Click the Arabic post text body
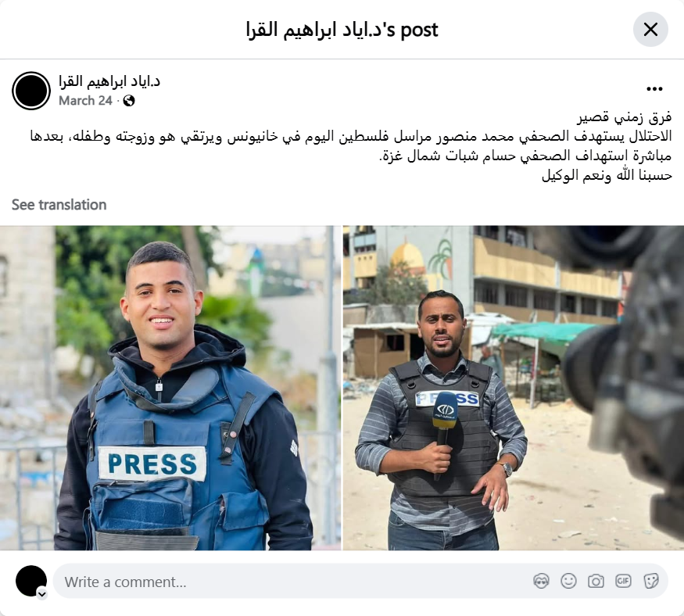Viewport: 684px width, 616px height. (x=351, y=146)
